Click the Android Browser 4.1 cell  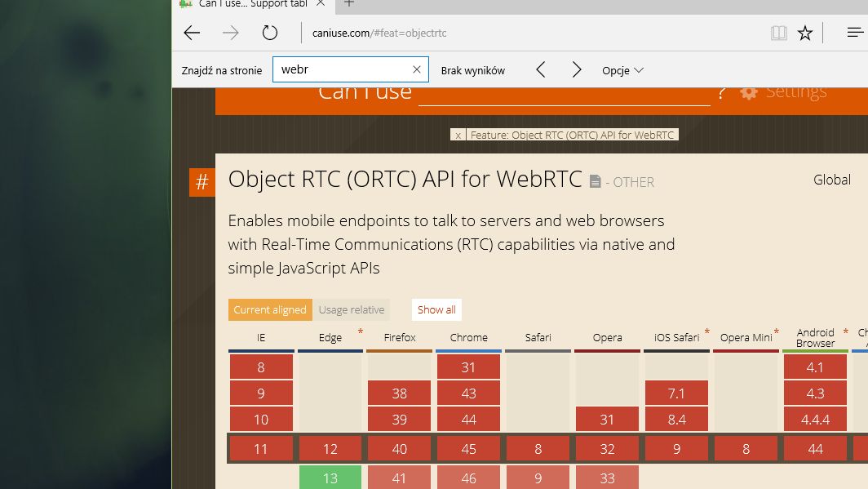click(815, 367)
